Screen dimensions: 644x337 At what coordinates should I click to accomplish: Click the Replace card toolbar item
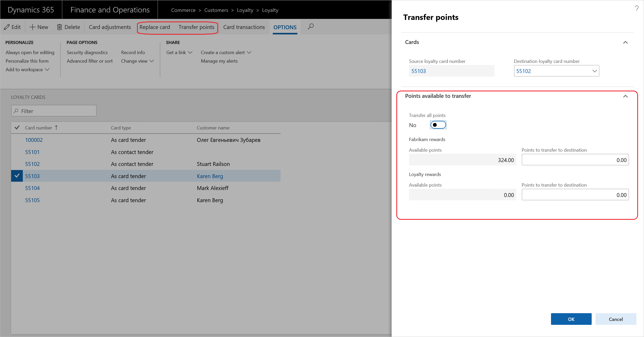pos(155,26)
